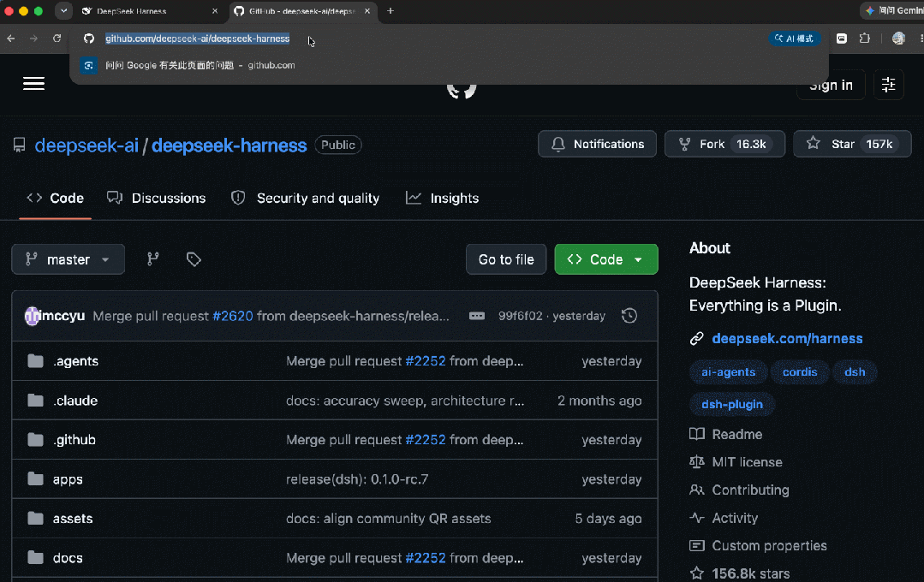This screenshot has width=924, height=582.
Task: Open the deepseek-ai owner link
Action: (x=86, y=145)
